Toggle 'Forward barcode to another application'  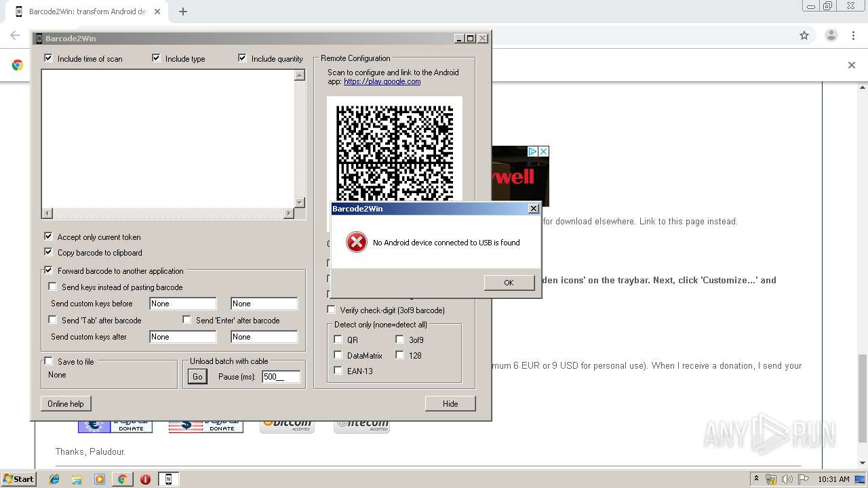click(48, 270)
